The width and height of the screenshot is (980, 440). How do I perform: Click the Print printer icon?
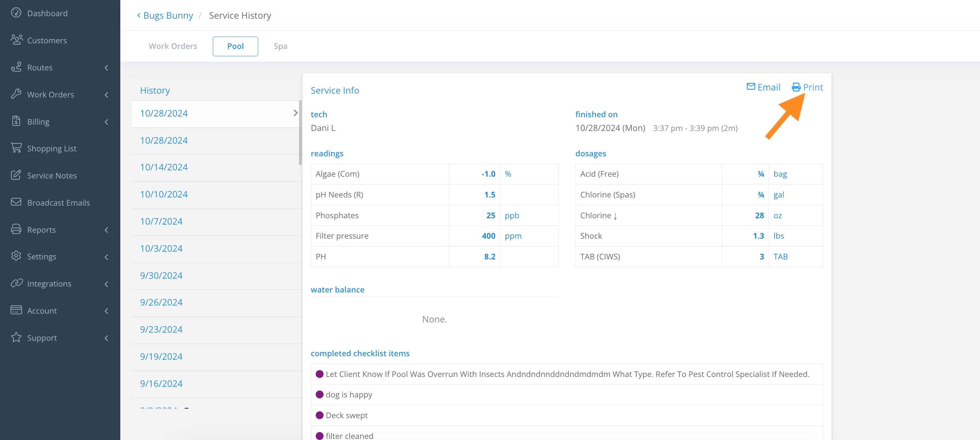(x=796, y=88)
